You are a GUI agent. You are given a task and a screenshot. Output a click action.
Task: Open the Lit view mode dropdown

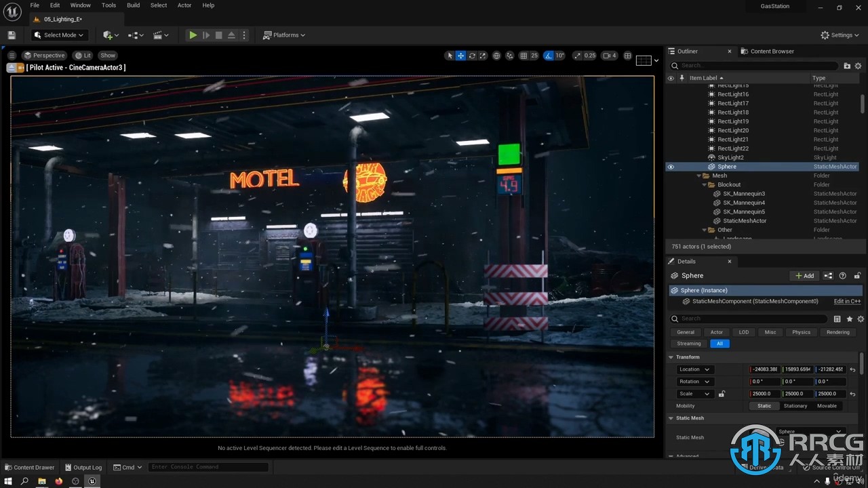pos(83,56)
